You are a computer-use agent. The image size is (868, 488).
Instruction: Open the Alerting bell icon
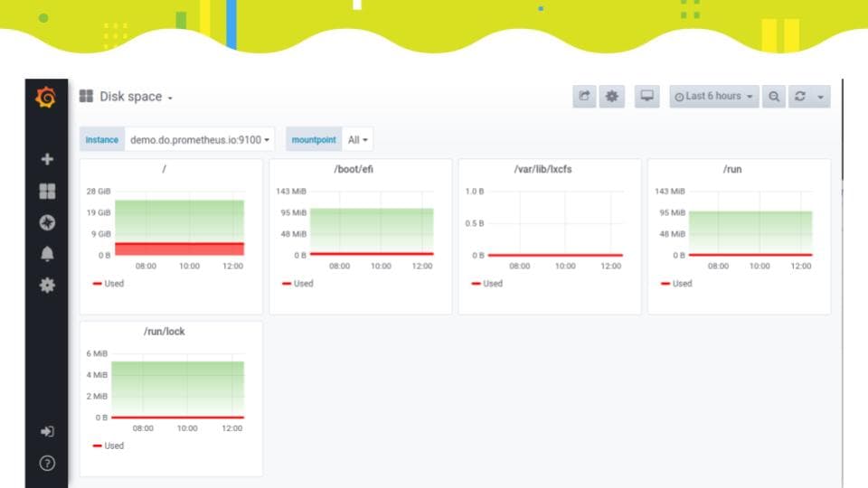[x=47, y=254]
